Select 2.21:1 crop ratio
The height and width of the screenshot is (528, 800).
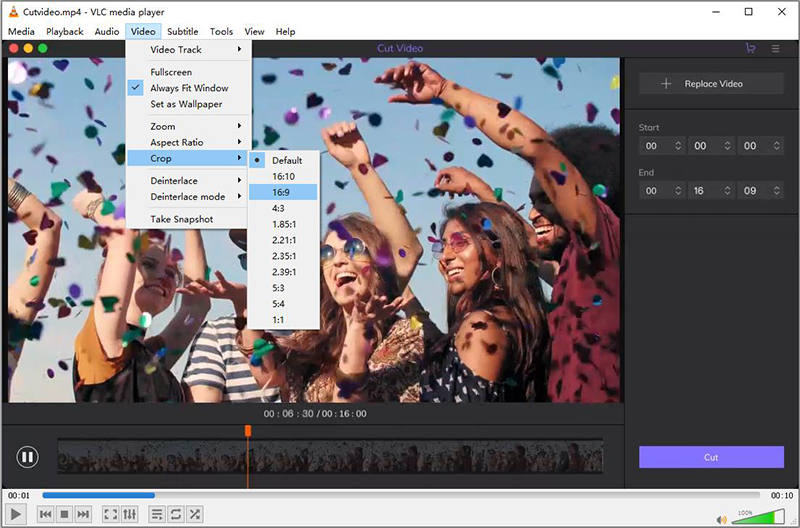pyautogui.click(x=283, y=240)
